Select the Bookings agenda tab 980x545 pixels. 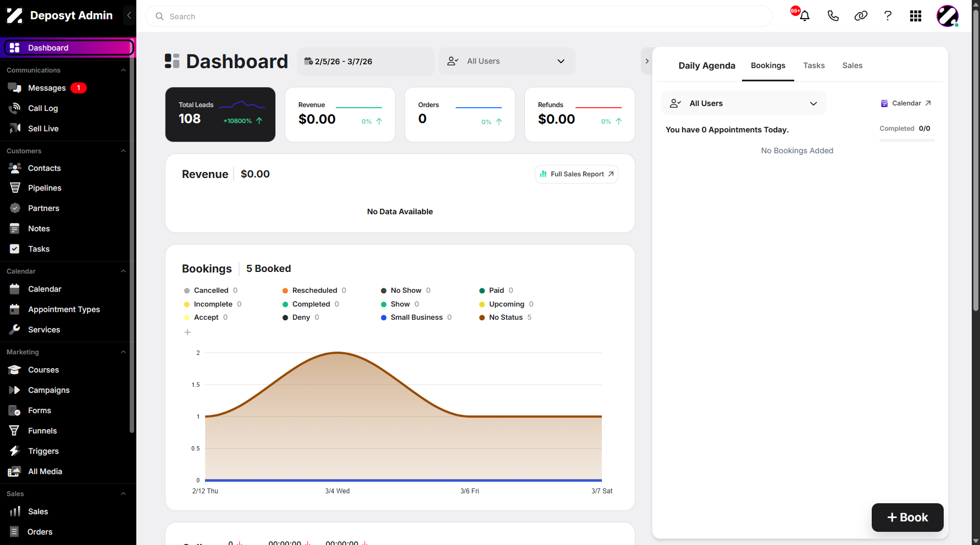pyautogui.click(x=768, y=65)
